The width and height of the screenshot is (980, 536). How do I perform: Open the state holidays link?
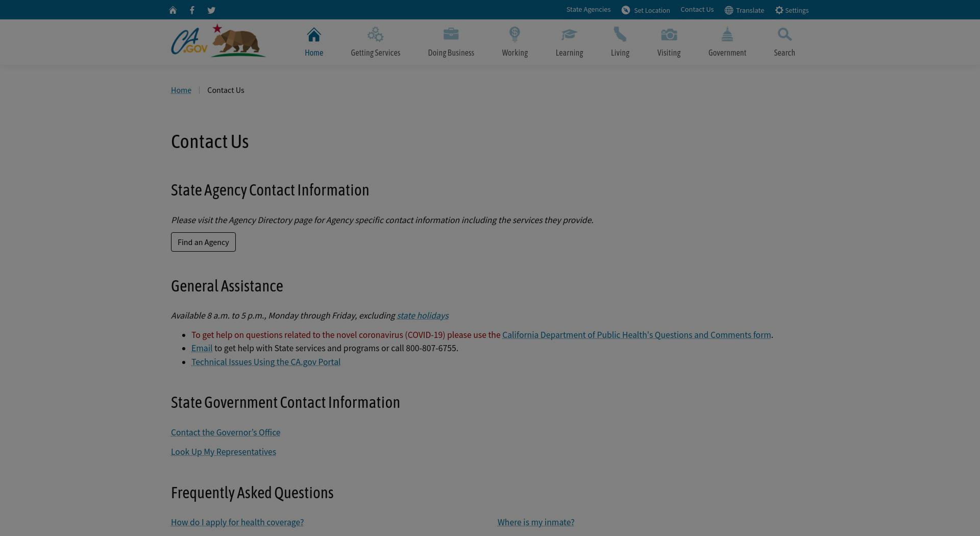423,315
